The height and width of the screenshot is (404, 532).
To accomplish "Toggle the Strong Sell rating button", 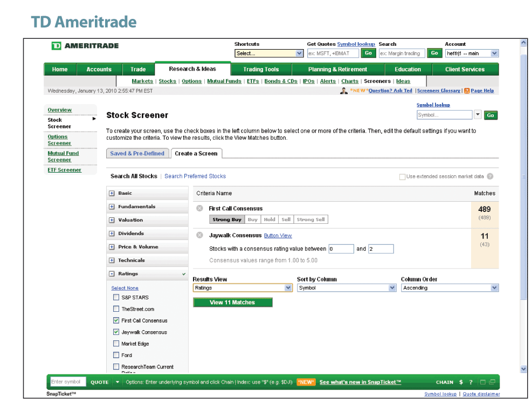I will (311, 220).
